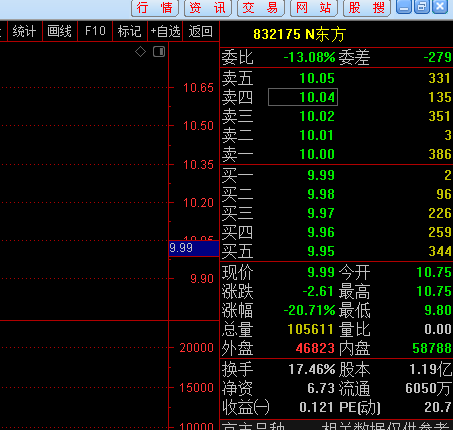Open the 交易 top menu

[x=261, y=8]
